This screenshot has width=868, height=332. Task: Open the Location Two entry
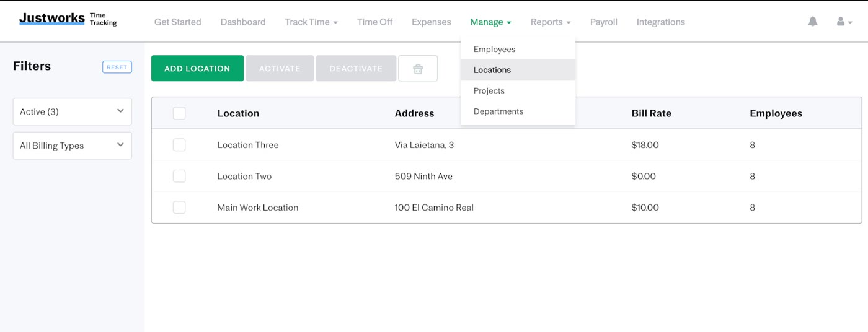[x=244, y=176]
